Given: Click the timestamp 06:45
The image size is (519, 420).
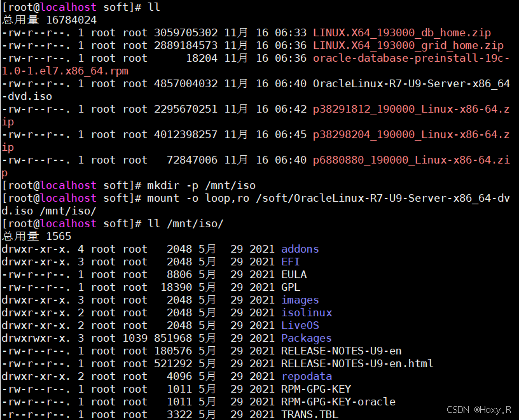Looking at the screenshot, I should pos(291,135).
